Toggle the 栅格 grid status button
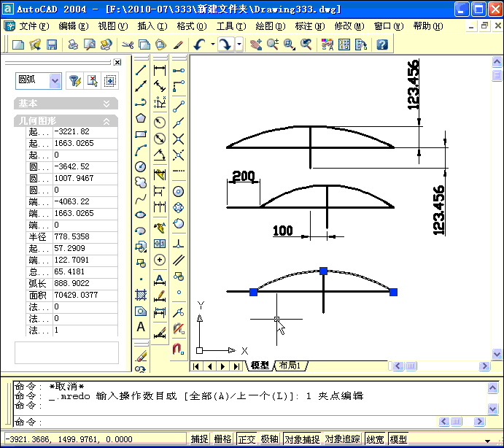Image resolution: width=504 pixels, height=448 pixels. (222, 439)
